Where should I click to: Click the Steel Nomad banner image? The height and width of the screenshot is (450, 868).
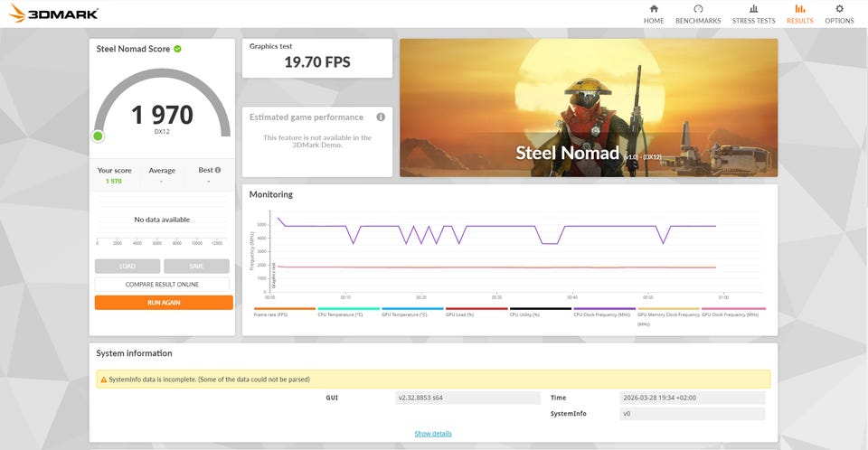[x=589, y=108]
